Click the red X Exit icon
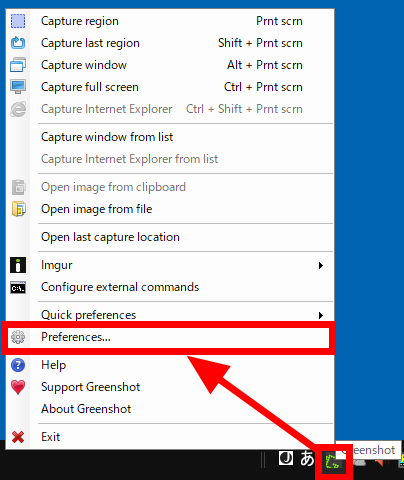 coord(18,437)
